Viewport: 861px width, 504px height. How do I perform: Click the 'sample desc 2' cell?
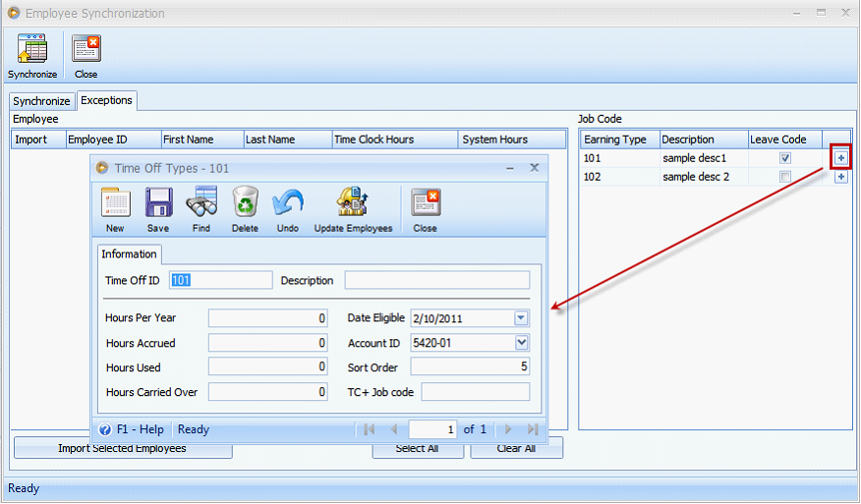tap(704, 177)
